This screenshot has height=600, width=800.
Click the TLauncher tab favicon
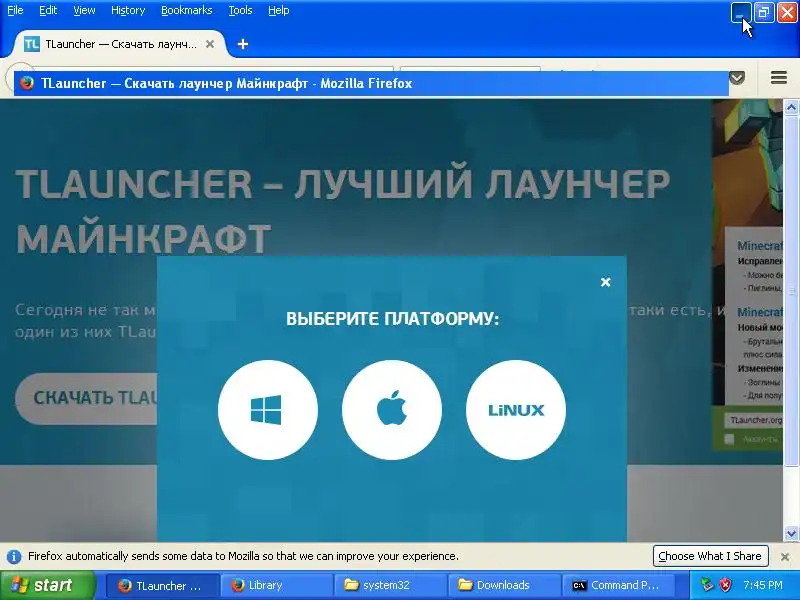(x=32, y=44)
